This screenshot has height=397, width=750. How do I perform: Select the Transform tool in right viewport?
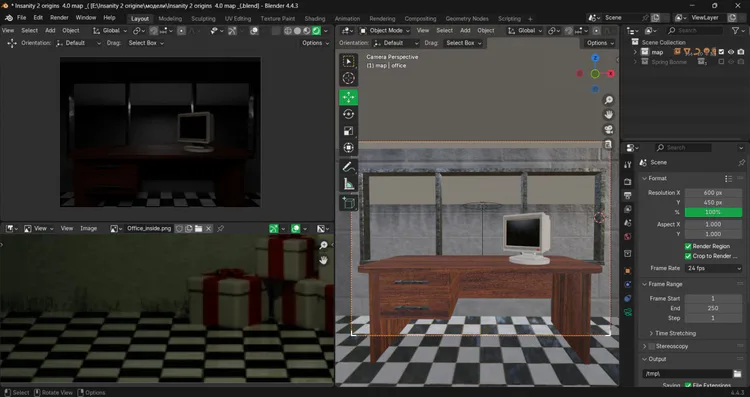[x=348, y=148]
